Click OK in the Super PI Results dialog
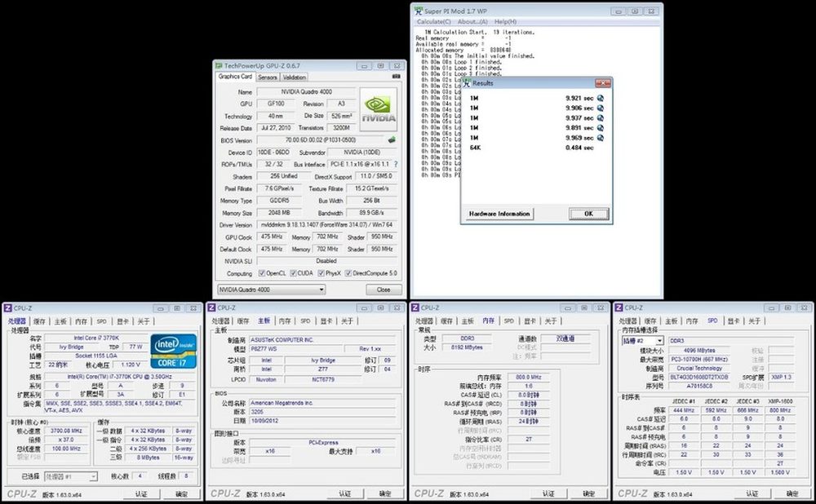Viewport: 816px width, 504px height. 588,214
